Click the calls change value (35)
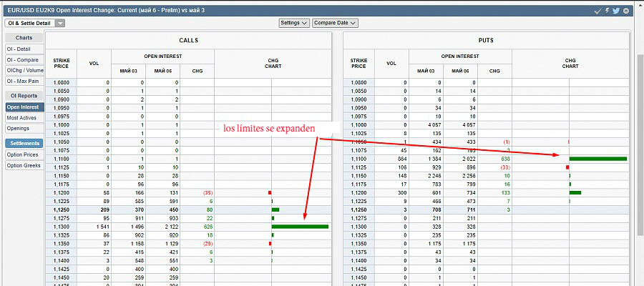Screen dimensions: 644x286 [207, 193]
